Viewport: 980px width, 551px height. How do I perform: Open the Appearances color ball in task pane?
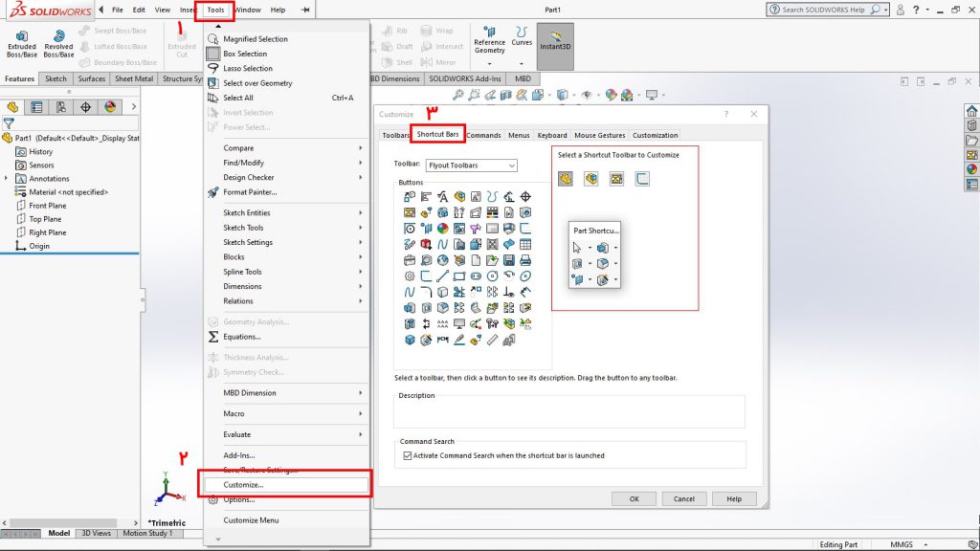pyautogui.click(x=971, y=169)
